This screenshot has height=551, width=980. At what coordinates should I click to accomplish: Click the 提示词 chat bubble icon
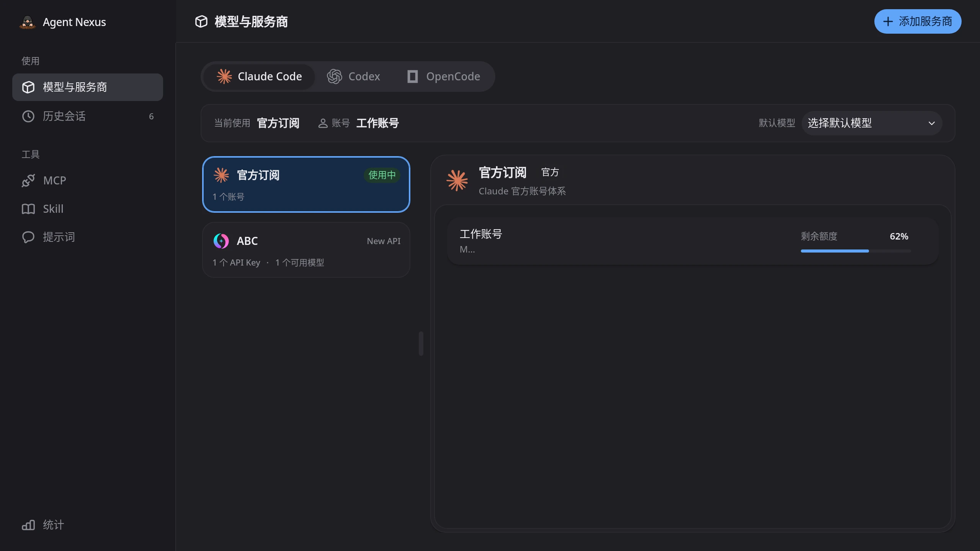click(28, 237)
